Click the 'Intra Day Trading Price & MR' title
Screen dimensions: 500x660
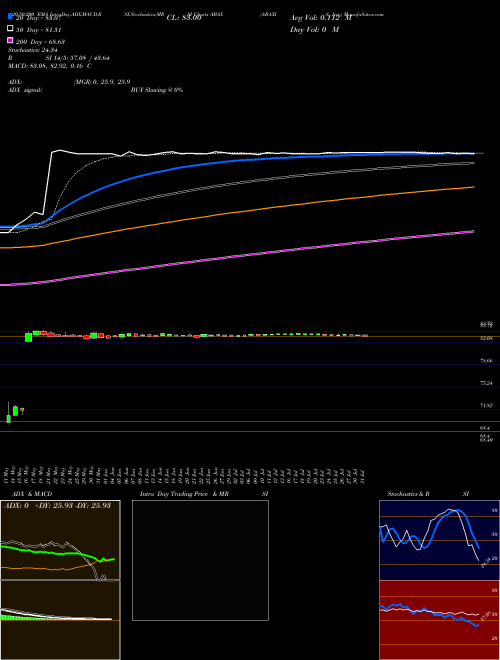(184, 494)
